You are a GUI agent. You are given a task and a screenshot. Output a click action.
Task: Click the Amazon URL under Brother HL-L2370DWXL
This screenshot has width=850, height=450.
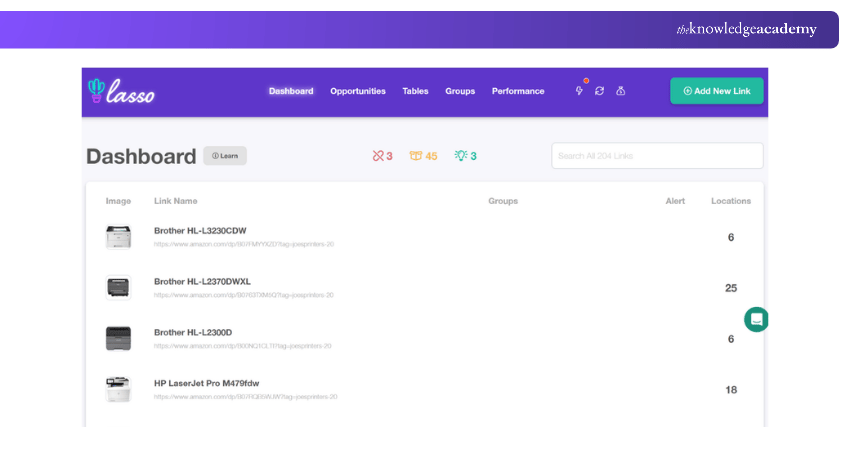coord(243,295)
